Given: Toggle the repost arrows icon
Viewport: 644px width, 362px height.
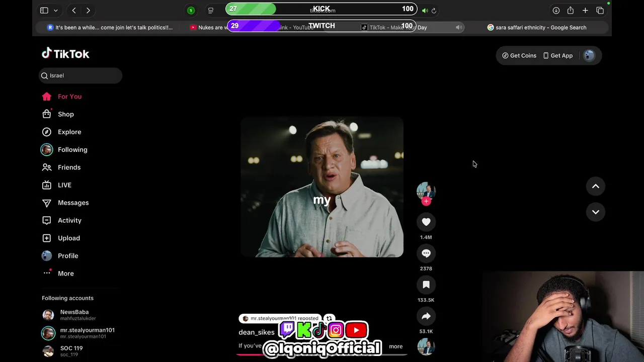Looking at the screenshot, I should coord(330,318).
